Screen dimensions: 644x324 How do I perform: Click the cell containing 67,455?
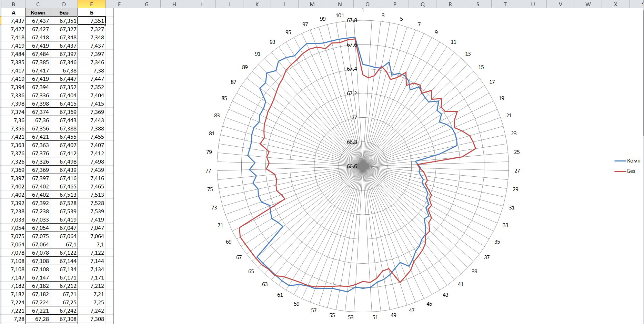(x=64, y=137)
